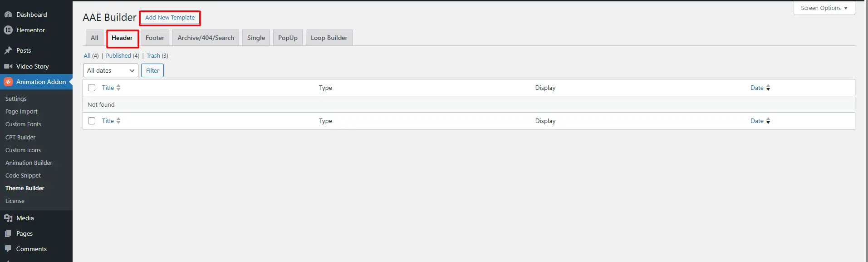Screen dimensions: 868x262
Task: Click the Video Story camera icon
Action: coord(8,66)
